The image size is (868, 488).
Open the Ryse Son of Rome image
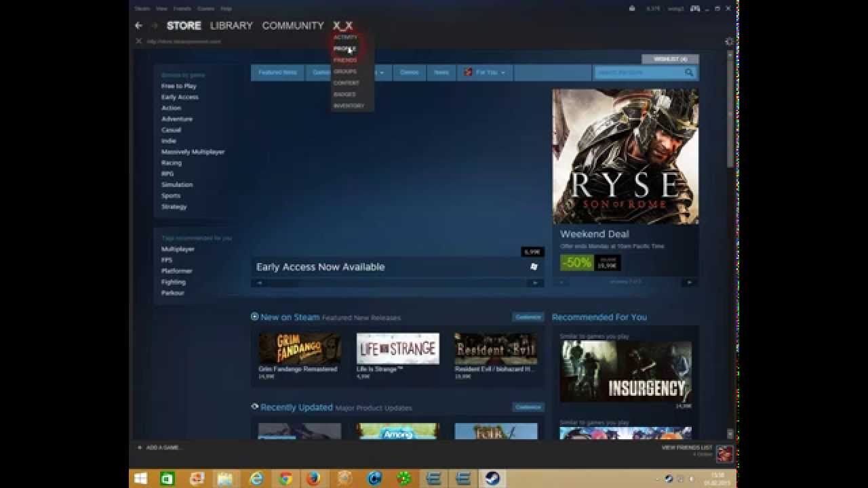pyautogui.click(x=625, y=157)
